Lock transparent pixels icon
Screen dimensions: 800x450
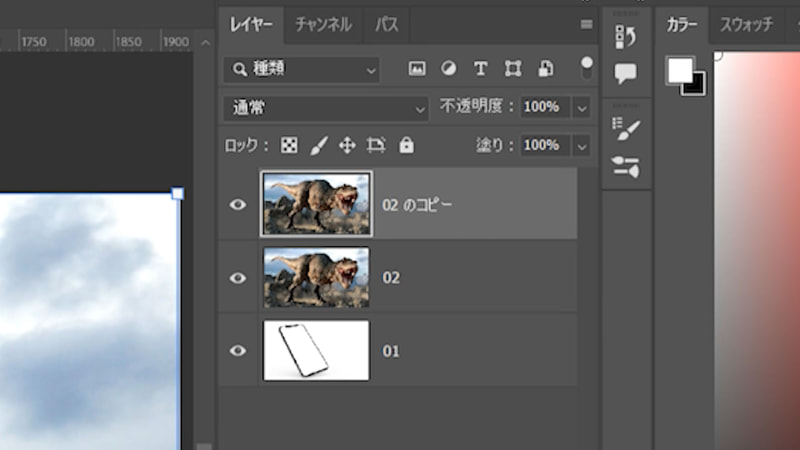(289, 145)
